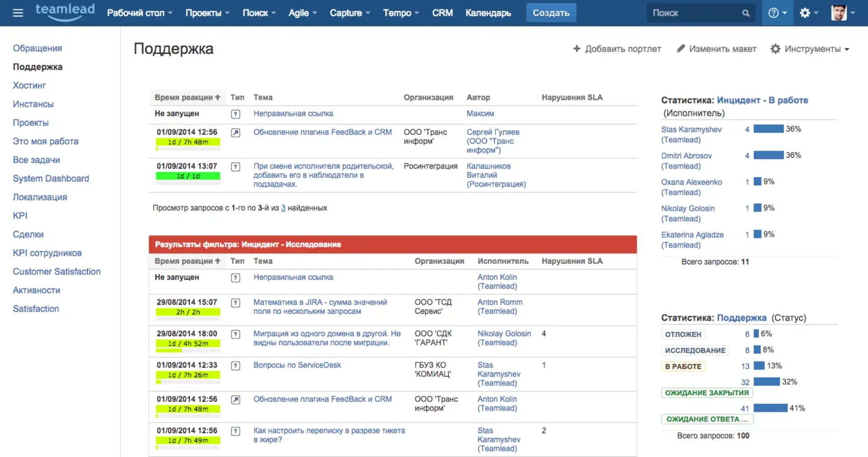
Task: Click the ОТЛОЖЕН status label
Action: tap(682, 334)
